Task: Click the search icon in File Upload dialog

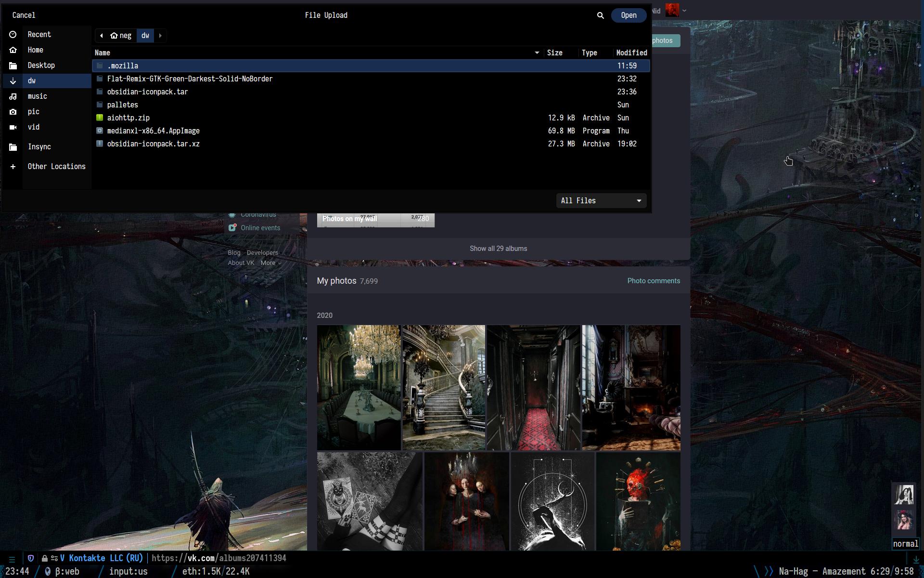Action: [600, 15]
